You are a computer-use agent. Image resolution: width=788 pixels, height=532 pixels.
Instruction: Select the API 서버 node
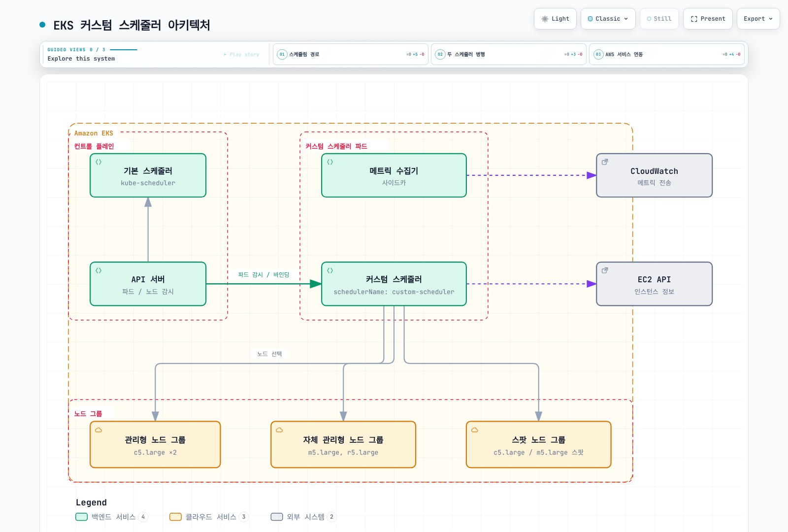[148, 284]
